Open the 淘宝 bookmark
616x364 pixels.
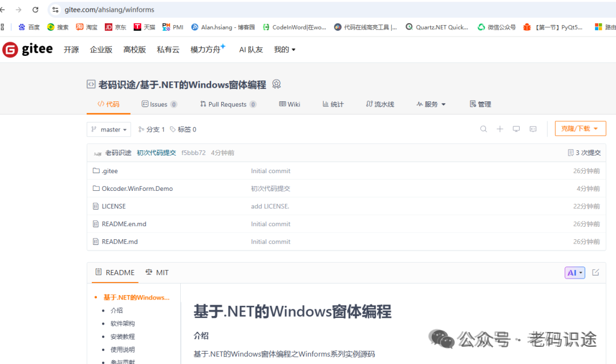point(87,27)
